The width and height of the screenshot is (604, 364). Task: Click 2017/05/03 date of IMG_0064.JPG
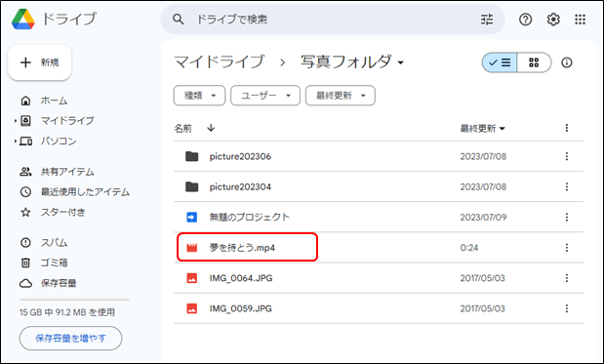[x=483, y=278]
